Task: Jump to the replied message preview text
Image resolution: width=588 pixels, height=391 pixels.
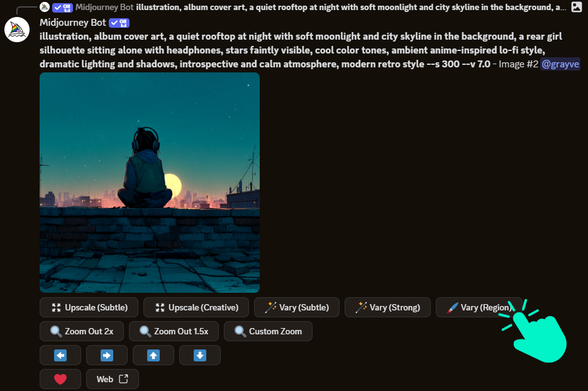Action: click(x=351, y=7)
